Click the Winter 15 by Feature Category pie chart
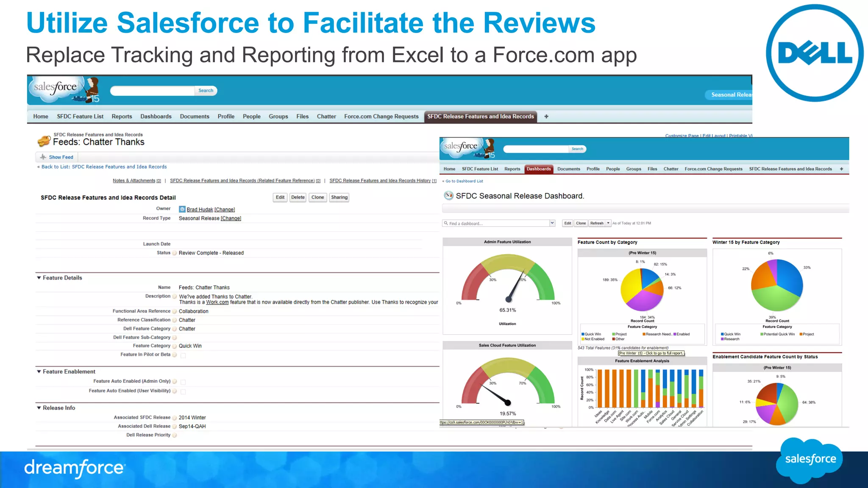This screenshot has height=488, width=868. [777, 285]
